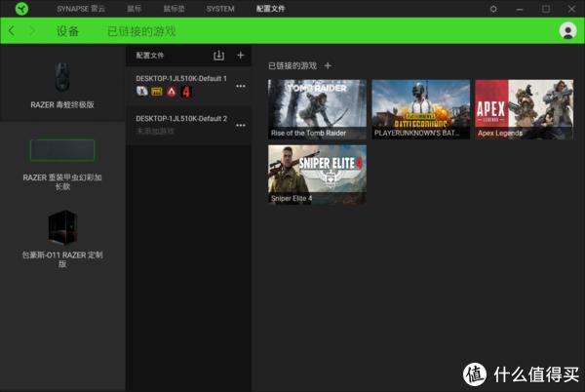Screen dimensions: 585x392
Task: Open the Apex Legends game tile
Action: (525, 109)
